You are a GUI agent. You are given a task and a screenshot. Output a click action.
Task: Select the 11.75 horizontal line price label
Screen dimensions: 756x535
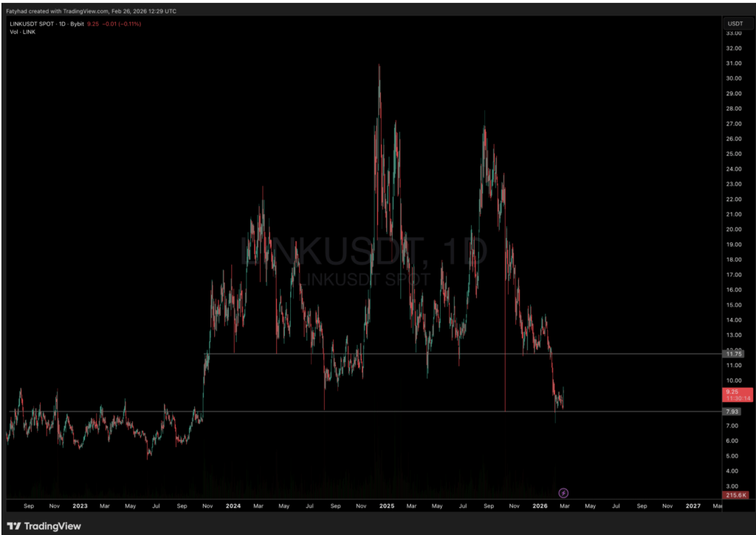click(x=734, y=355)
